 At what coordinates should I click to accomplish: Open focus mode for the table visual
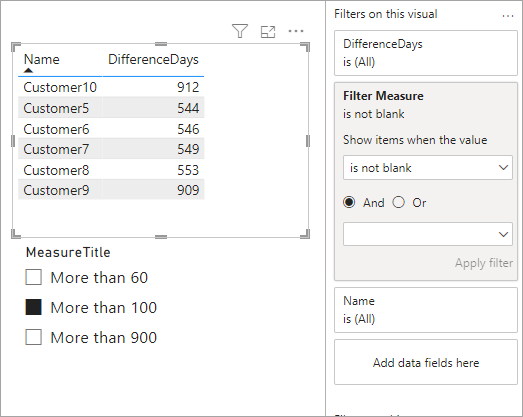[x=268, y=32]
